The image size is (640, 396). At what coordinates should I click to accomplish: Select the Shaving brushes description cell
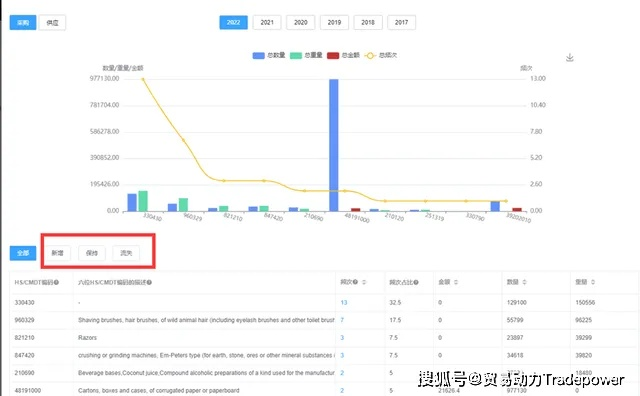tap(206, 320)
